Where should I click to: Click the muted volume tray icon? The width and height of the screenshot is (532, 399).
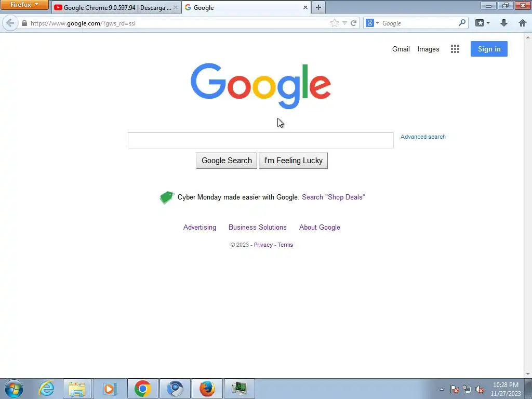[x=480, y=390]
